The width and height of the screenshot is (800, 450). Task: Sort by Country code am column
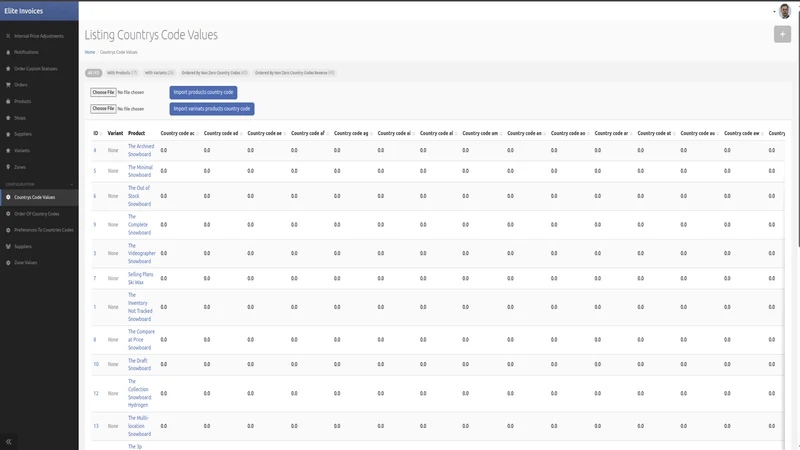(x=482, y=133)
